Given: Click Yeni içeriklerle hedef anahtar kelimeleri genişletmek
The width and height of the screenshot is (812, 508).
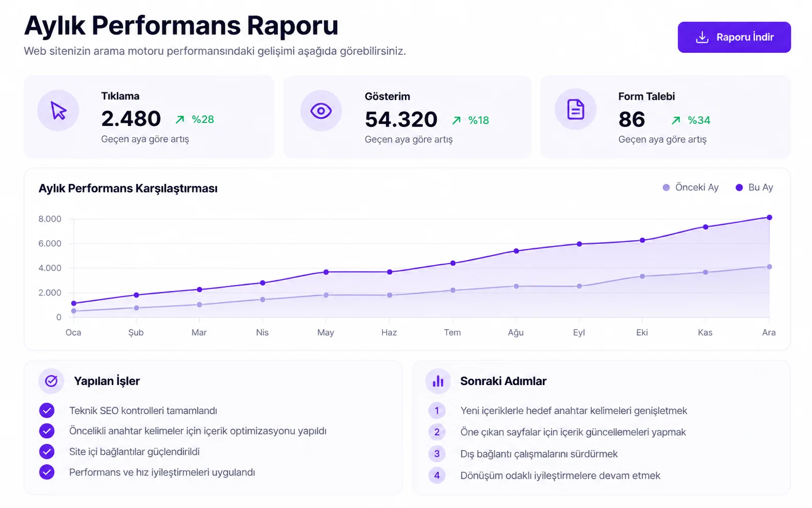Looking at the screenshot, I should (x=573, y=411).
